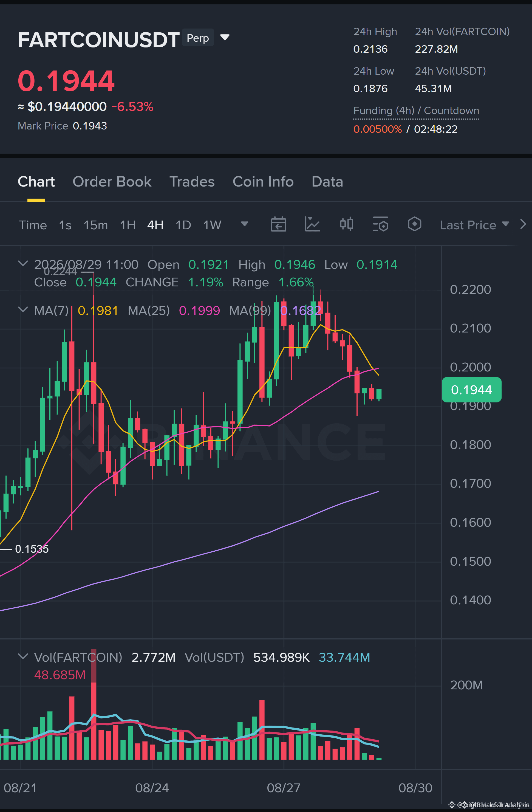This screenshot has width=532, height=812.
Task: Select the 1W chart interval
Action: 212,225
